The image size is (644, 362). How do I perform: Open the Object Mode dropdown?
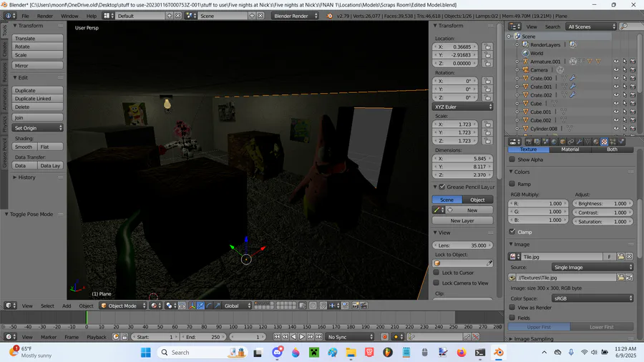point(123,305)
